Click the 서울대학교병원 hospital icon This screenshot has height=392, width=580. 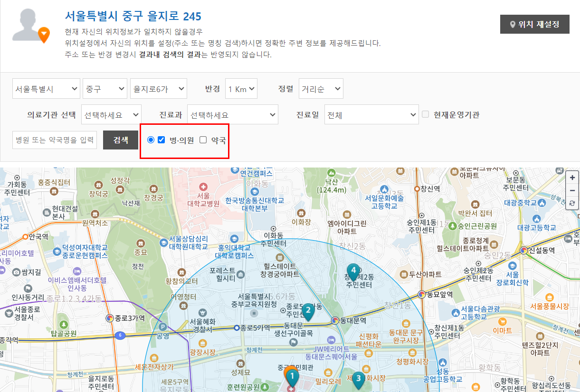pos(203,187)
